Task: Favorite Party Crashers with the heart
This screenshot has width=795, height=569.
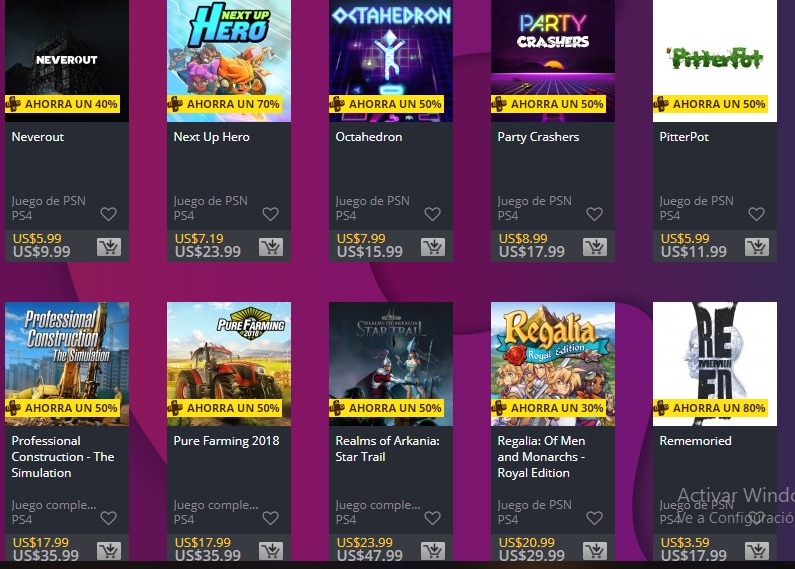Action: click(594, 214)
